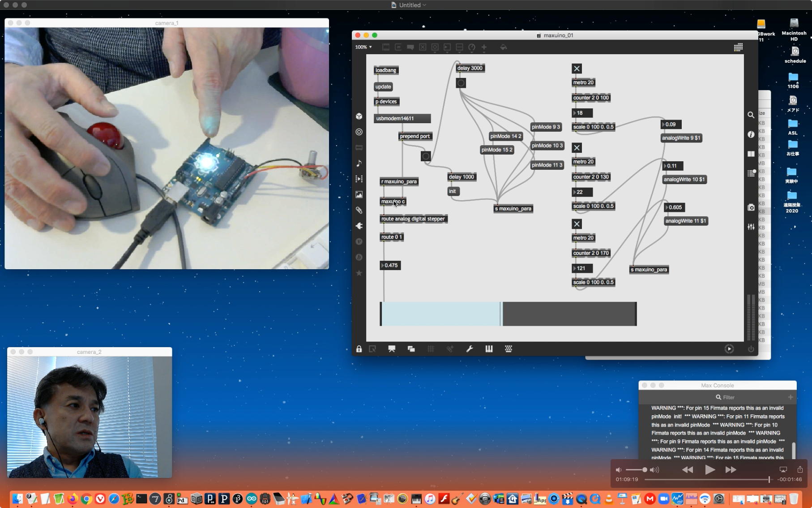This screenshot has width=812, height=508.
Task: Open the audio note browser in left sidebar
Action: [x=359, y=164]
